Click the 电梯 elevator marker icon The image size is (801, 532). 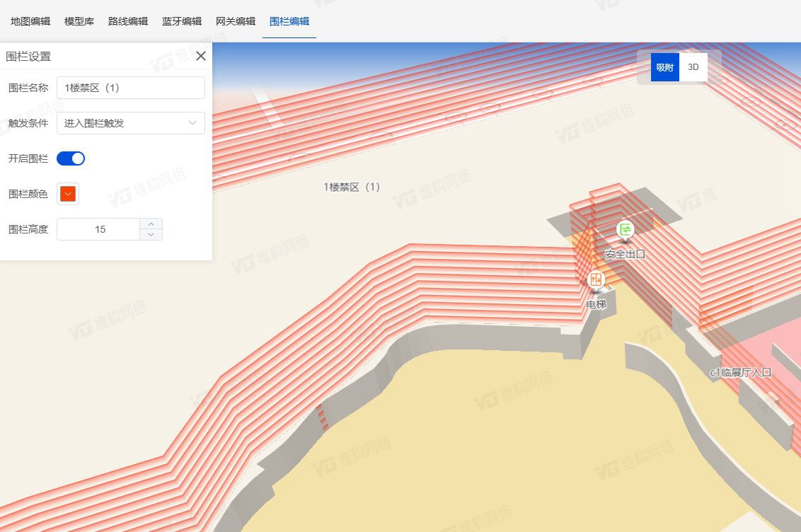click(596, 280)
